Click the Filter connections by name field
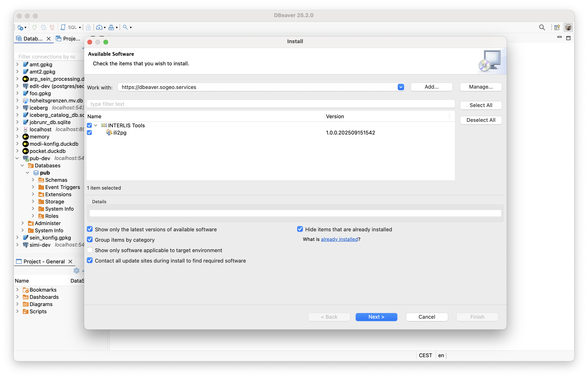The image size is (588, 378). [49, 57]
